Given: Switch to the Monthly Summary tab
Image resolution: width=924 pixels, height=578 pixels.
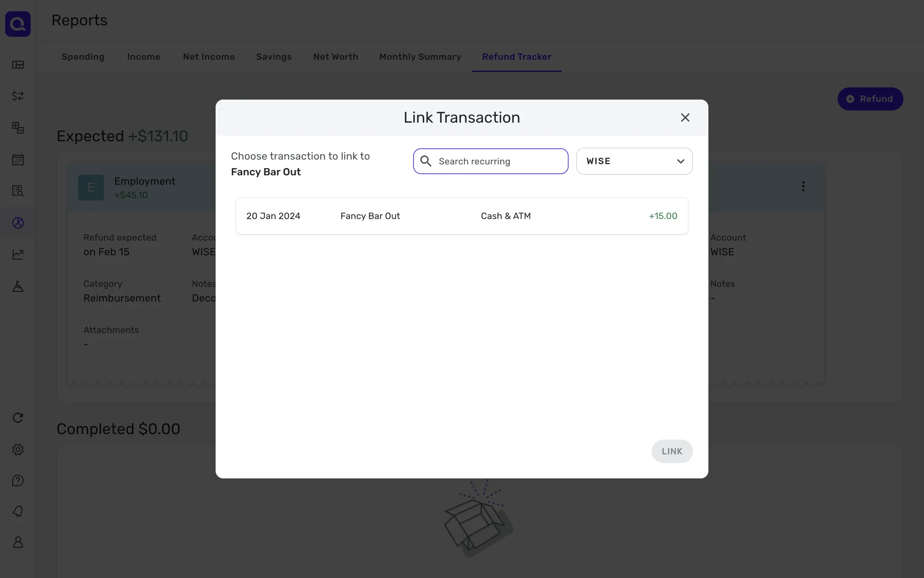Looking at the screenshot, I should (x=420, y=57).
